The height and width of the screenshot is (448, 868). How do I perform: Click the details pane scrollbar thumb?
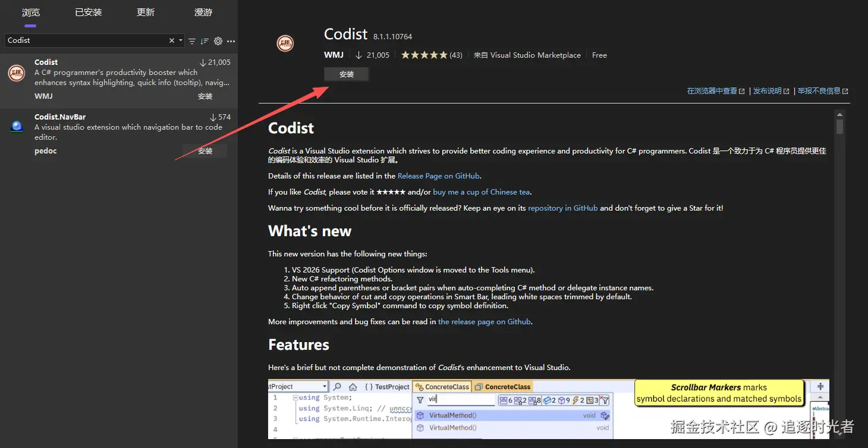pos(839,127)
